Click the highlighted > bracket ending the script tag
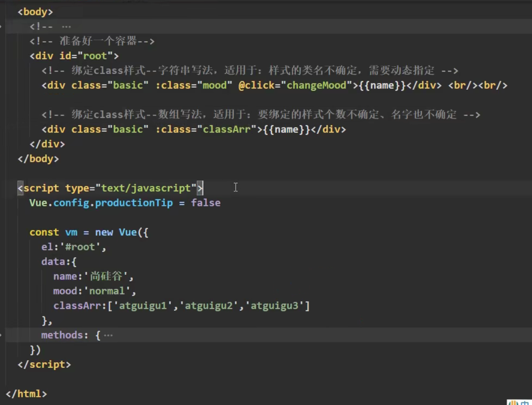 [200, 188]
